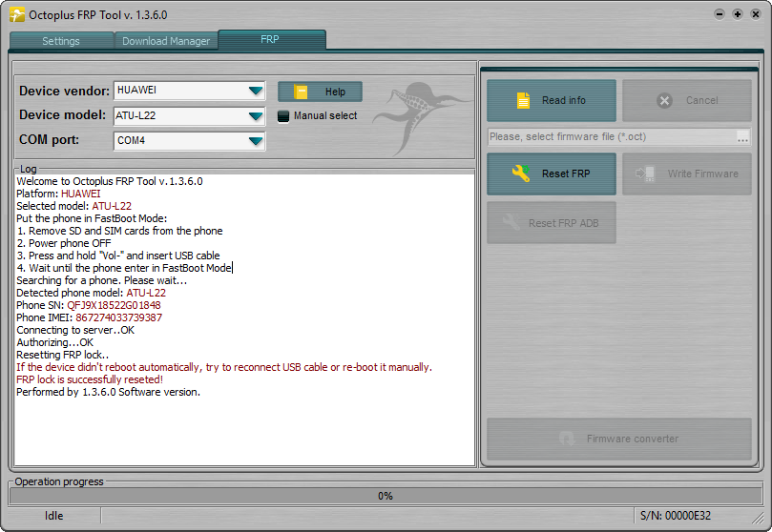Click 'FRP lock is successfully reseted!' log line
The image size is (772, 532).
click(90, 379)
